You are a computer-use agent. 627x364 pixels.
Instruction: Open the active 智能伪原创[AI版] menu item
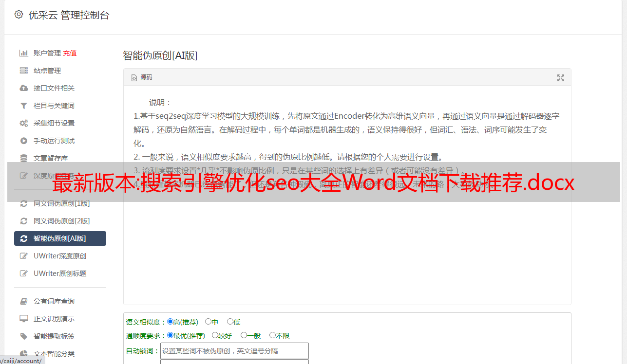60,238
